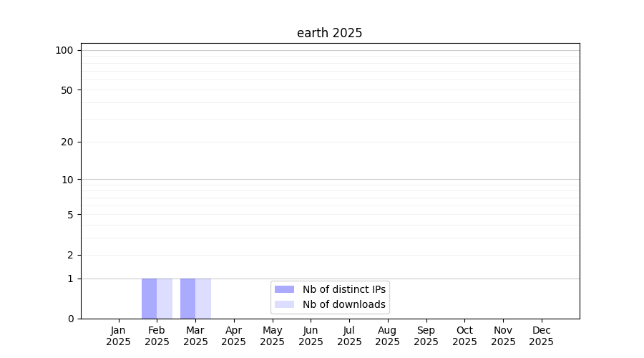Image resolution: width=644 pixels, height=358 pixels.
Task: Click the Dec 2025 x-axis label
Action: point(542,336)
